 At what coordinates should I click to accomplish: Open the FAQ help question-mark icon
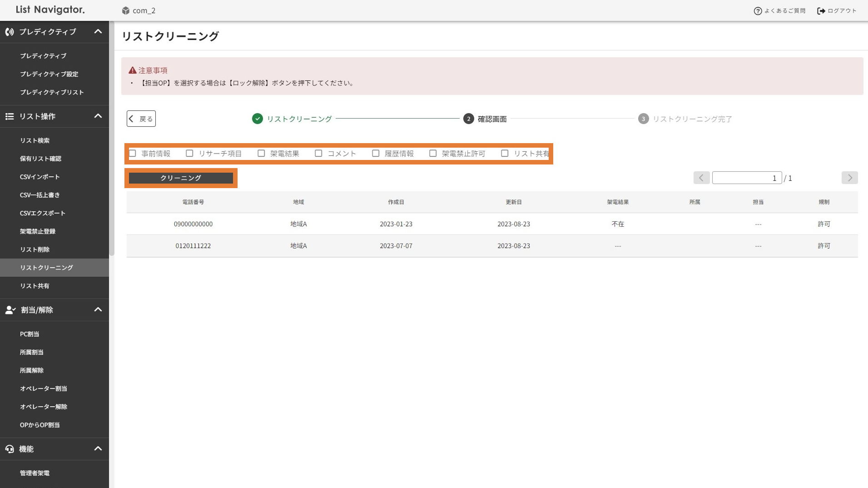(x=758, y=11)
